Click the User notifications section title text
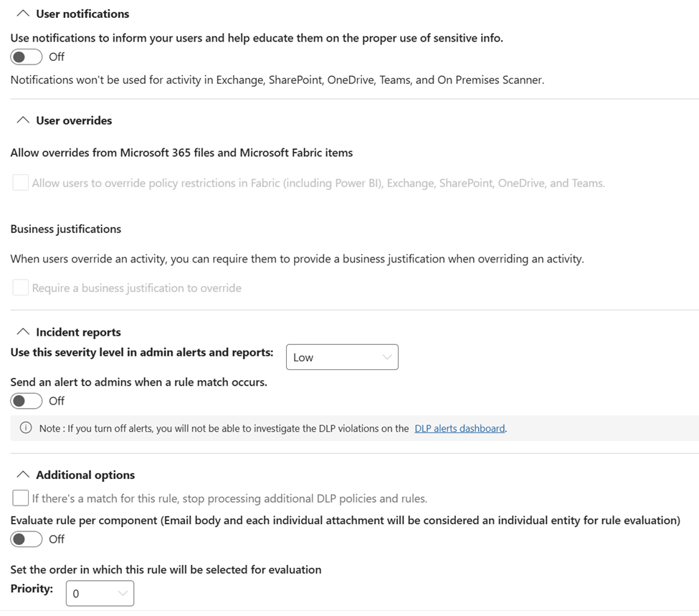The height and width of the screenshot is (616, 699). click(82, 14)
